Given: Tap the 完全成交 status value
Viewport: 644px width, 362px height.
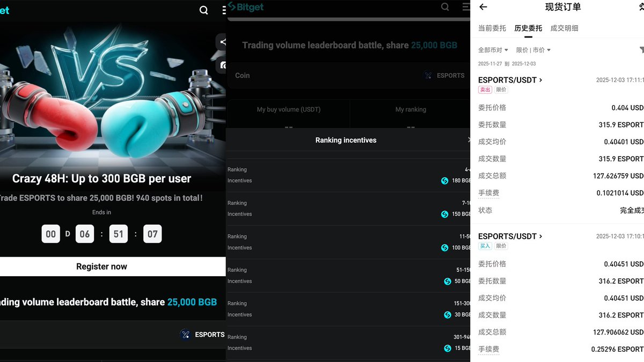Looking at the screenshot, I should point(632,210).
